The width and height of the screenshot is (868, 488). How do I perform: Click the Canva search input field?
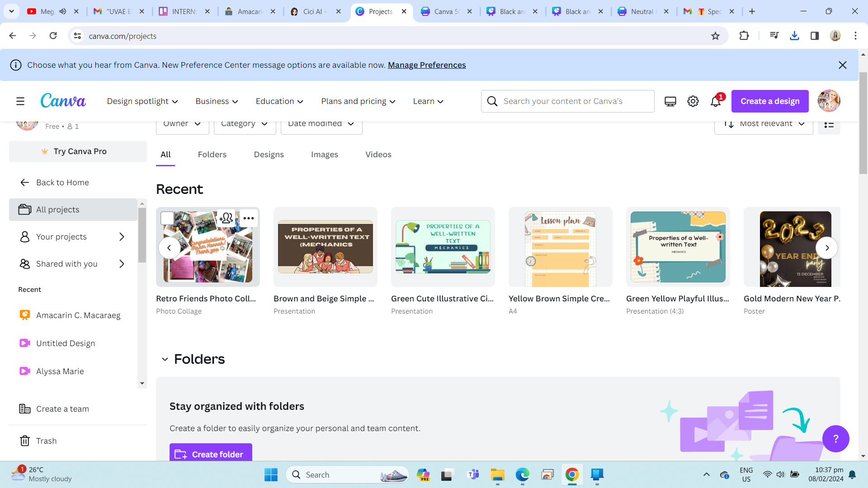coord(574,102)
